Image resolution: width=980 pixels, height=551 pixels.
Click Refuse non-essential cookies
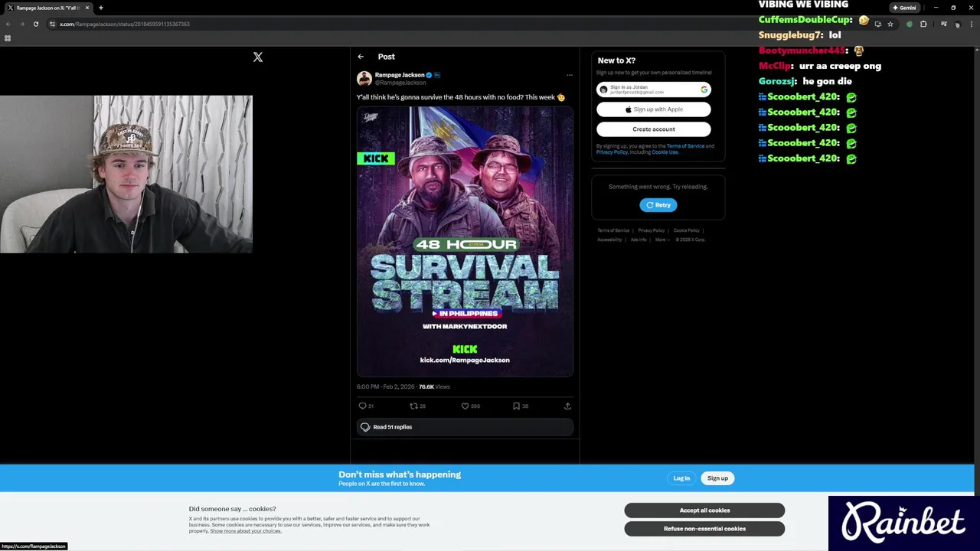704,529
